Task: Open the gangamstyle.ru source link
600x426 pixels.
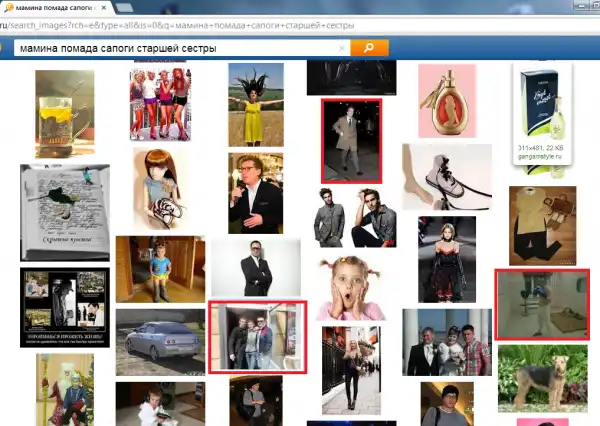Action: (540, 158)
